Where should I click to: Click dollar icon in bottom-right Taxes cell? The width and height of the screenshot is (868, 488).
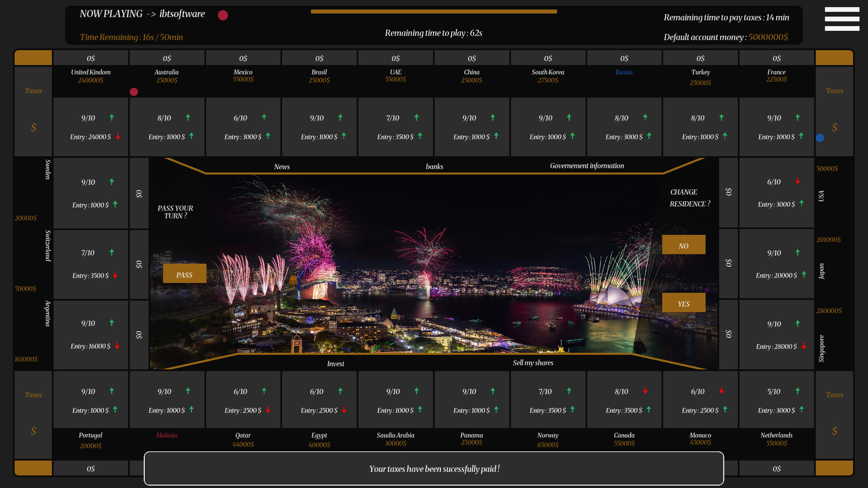click(835, 431)
